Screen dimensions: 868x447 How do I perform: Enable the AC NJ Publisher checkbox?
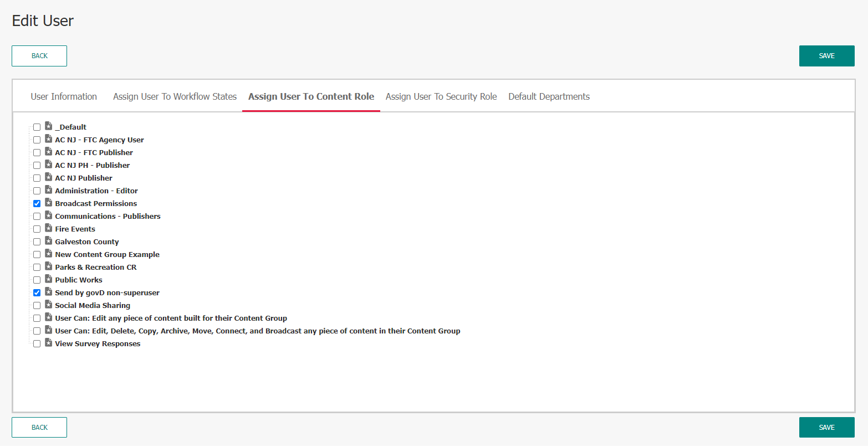(37, 178)
